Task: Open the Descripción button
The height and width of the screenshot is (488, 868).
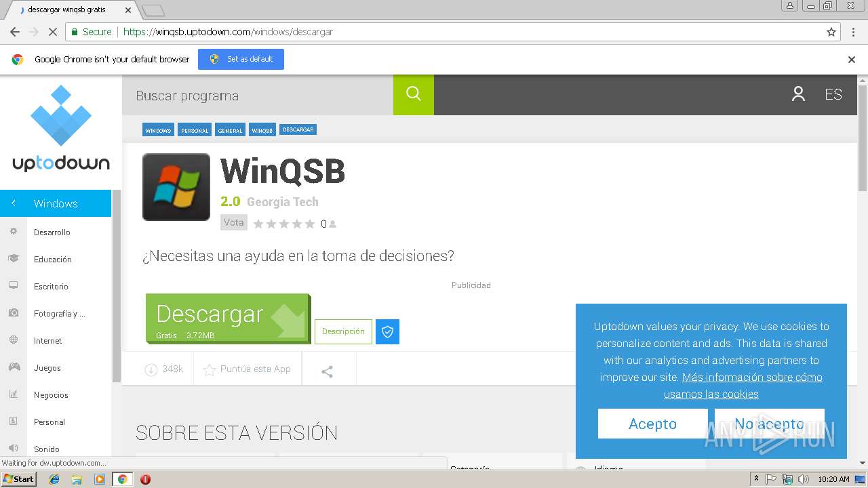Action: tap(343, 331)
